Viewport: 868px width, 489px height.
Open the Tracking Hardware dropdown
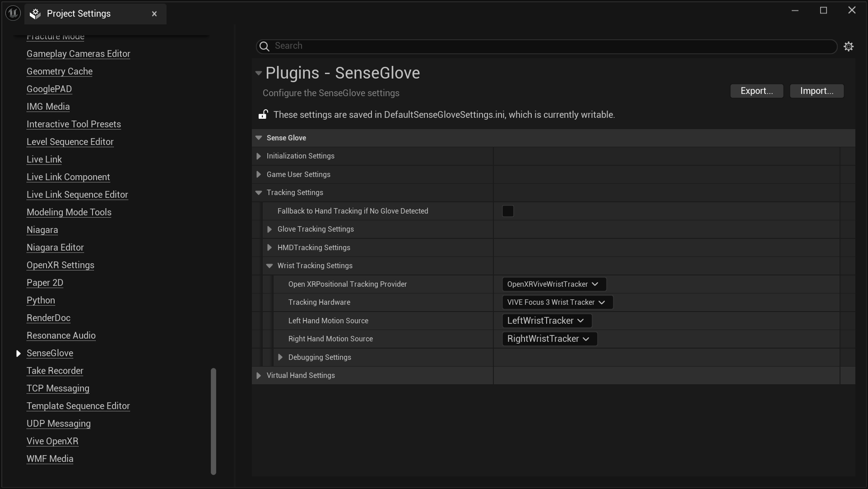point(556,302)
